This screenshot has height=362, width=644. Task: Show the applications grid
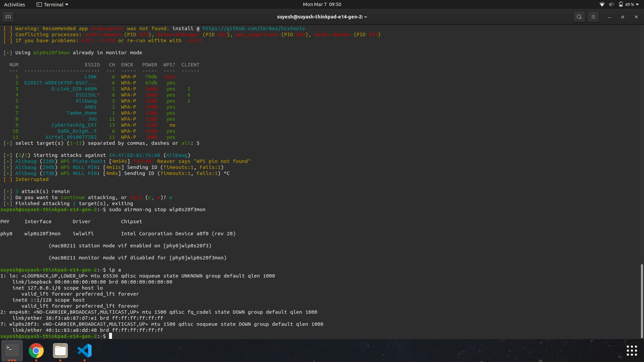tap(632, 351)
